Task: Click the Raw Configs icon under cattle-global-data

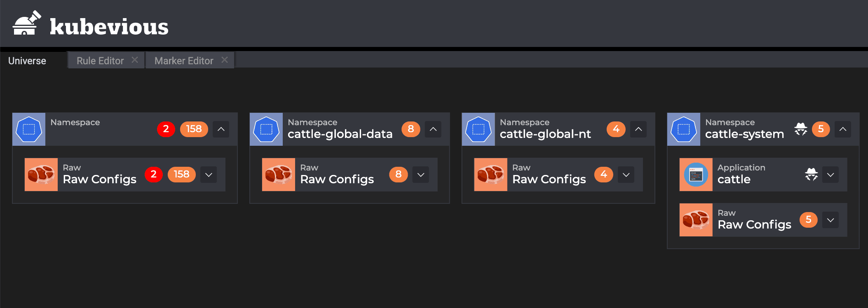Action: [x=279, y=175]
